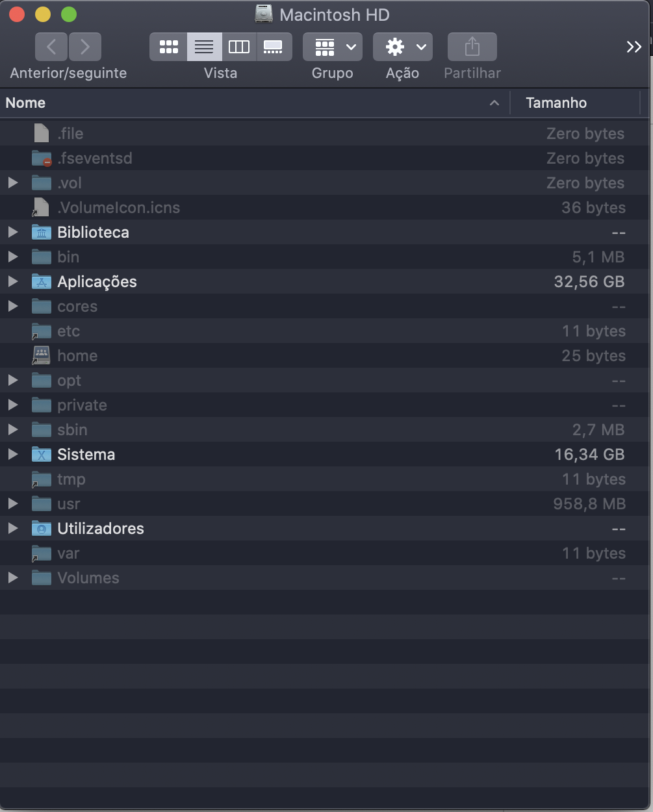This screenshot has height=812, width=653.
Task: Click the tmp name text
Action: pyautogui.click(x=71, y=479)
